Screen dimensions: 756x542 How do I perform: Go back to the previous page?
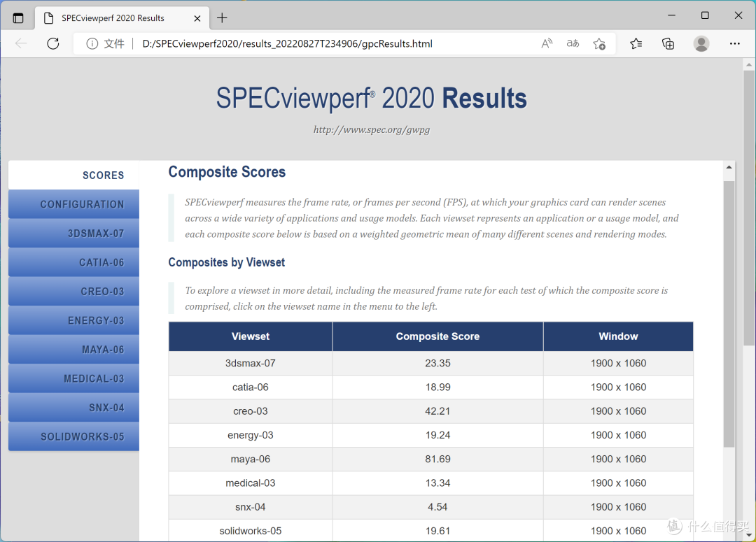click(x=21, y=44)
